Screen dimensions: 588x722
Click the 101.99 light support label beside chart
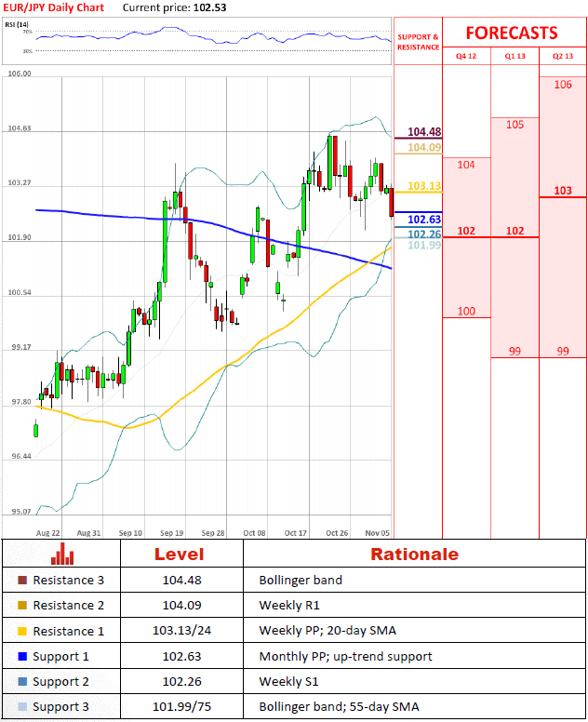pyautogui.click(x=424, y=245)
